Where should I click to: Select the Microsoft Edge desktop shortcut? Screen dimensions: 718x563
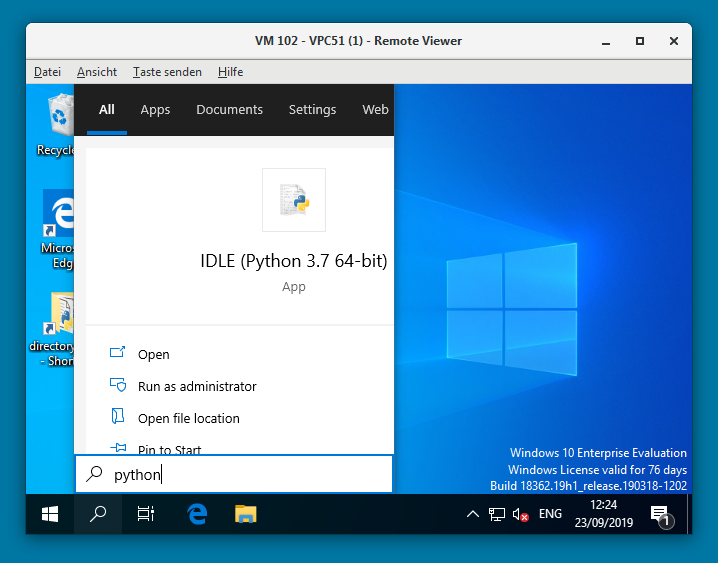(x=57, y=229)
